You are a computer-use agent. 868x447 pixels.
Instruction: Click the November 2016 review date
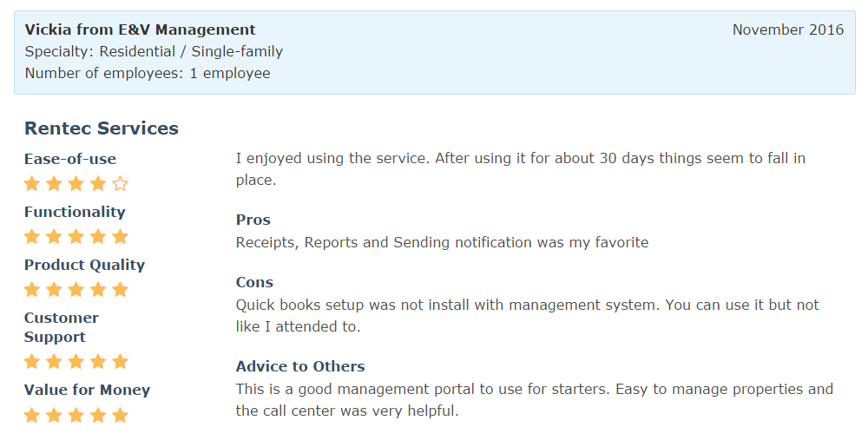coord(787,30)
